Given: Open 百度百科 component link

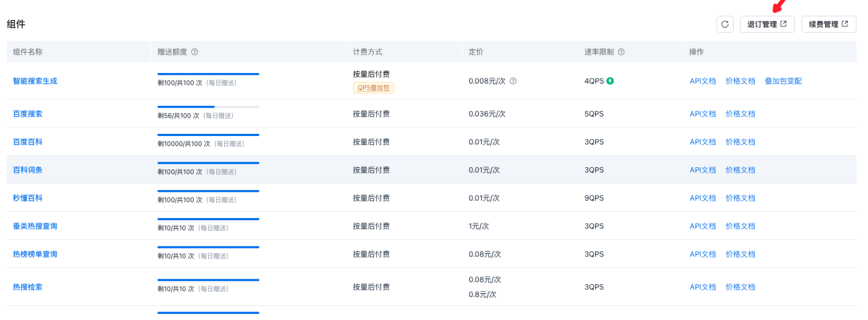Looking at the screenshot, I should coord(28,142).
